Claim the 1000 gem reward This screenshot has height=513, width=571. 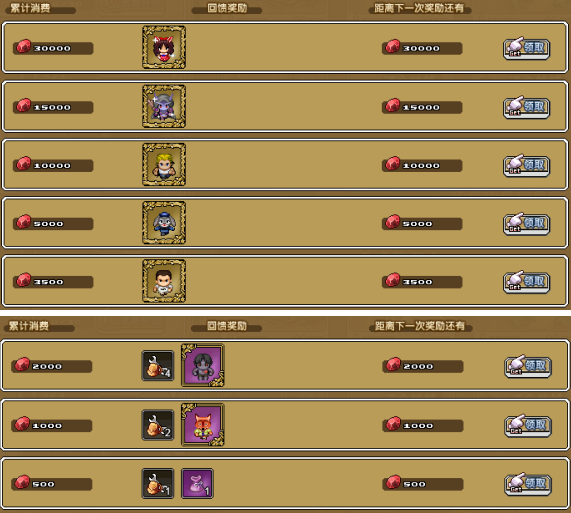point(528,426)
